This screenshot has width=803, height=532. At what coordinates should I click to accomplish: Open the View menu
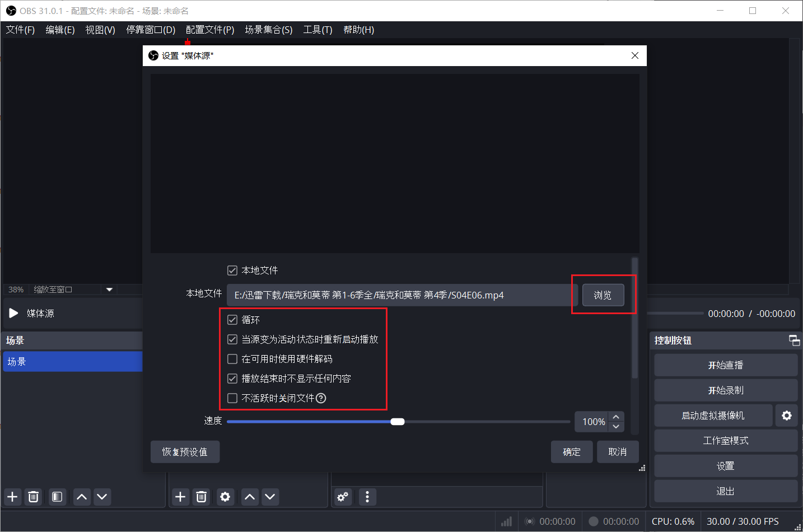(100, 30)
